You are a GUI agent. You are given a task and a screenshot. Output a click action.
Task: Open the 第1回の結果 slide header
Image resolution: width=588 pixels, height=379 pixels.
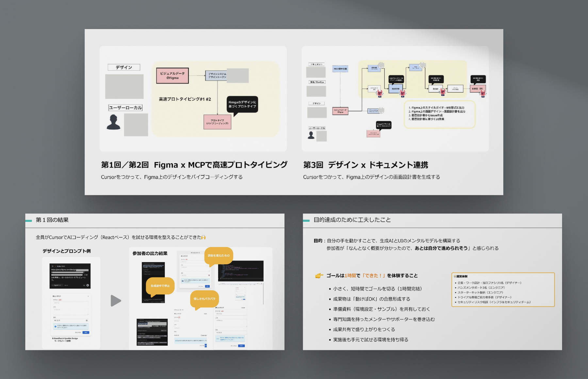click(x=52, y=220)
